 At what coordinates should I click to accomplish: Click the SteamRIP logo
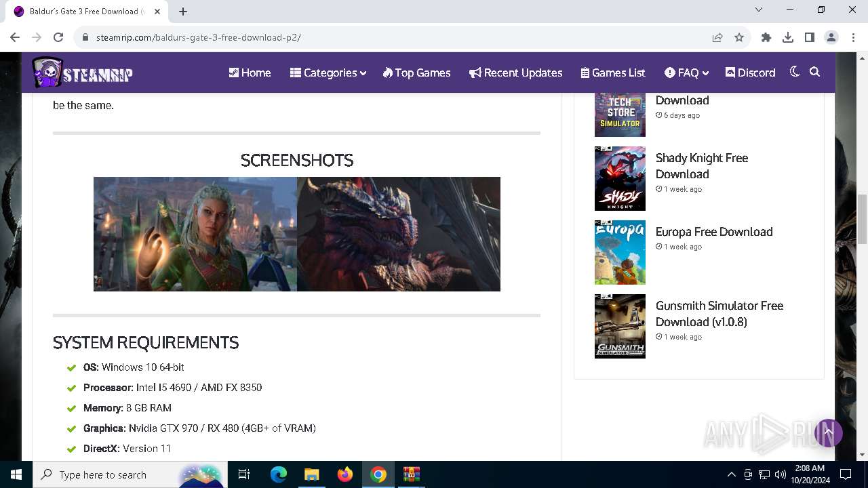point(82,73)
